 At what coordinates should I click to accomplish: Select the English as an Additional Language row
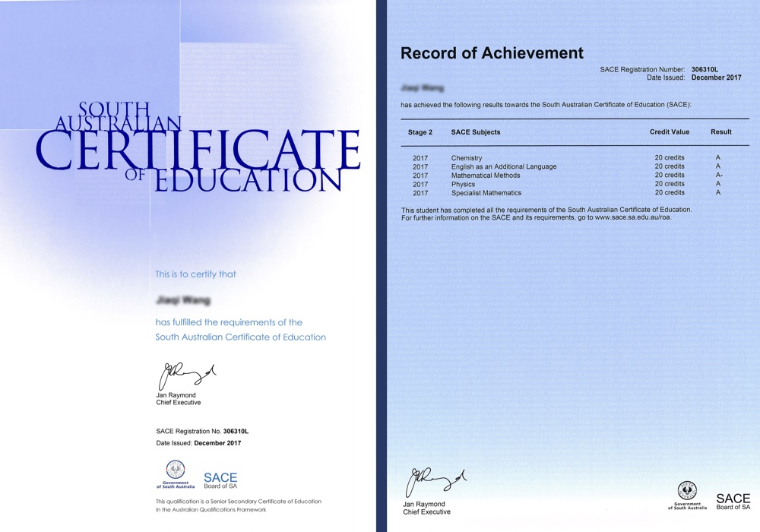(x=503, y=166)
